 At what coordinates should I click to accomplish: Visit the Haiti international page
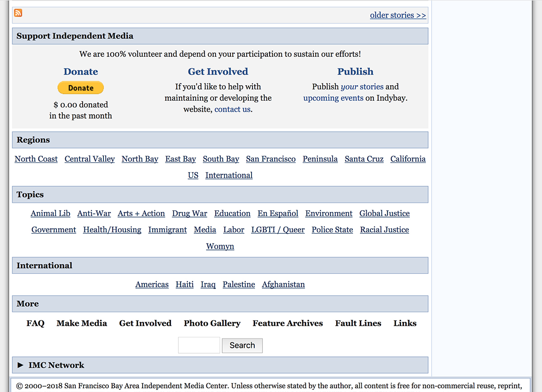tap(185, 285)
